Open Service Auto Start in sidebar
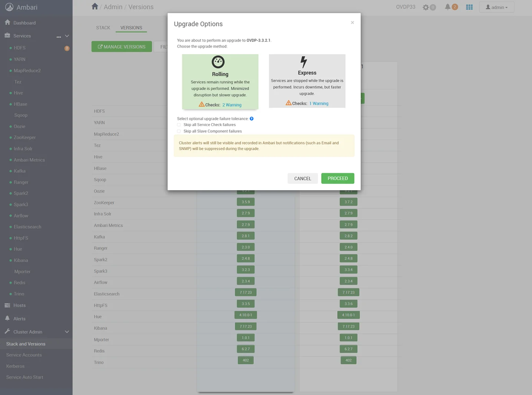532x395 pixels. tap(24, 377)
